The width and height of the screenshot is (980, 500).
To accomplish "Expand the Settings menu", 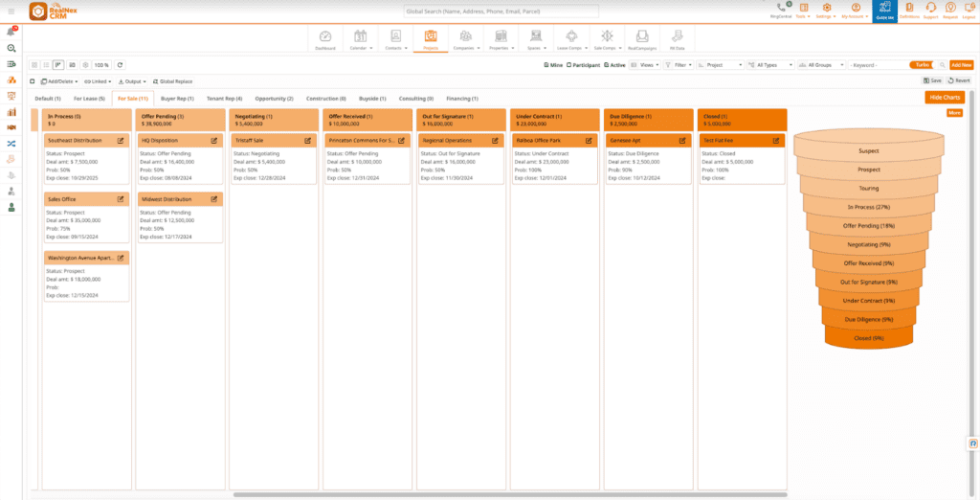I will [826, 10].
